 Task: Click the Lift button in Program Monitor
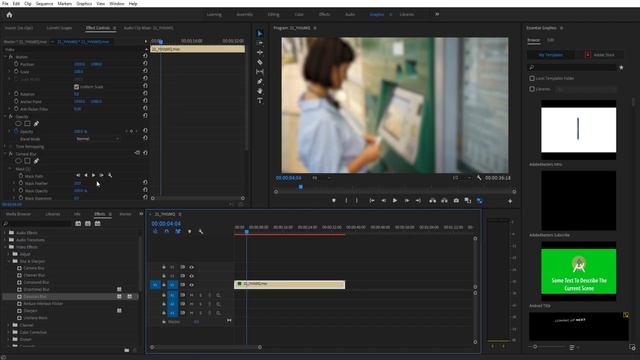pyautogui.click(x=433, y=201)
